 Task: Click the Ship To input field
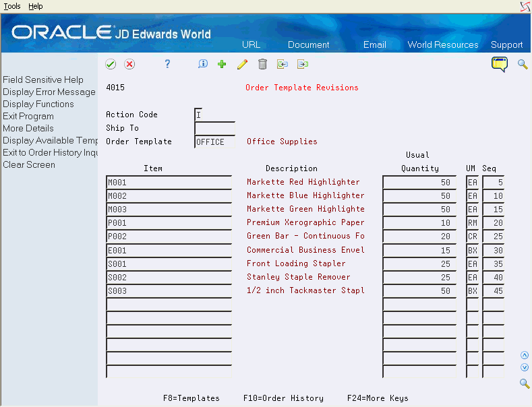[x=215, y=128]
